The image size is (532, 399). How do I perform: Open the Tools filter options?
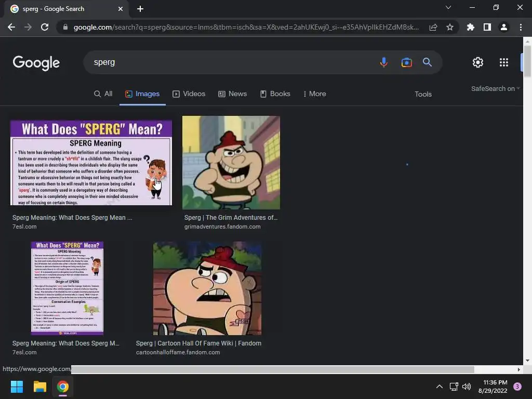click(x=423, y=95)
